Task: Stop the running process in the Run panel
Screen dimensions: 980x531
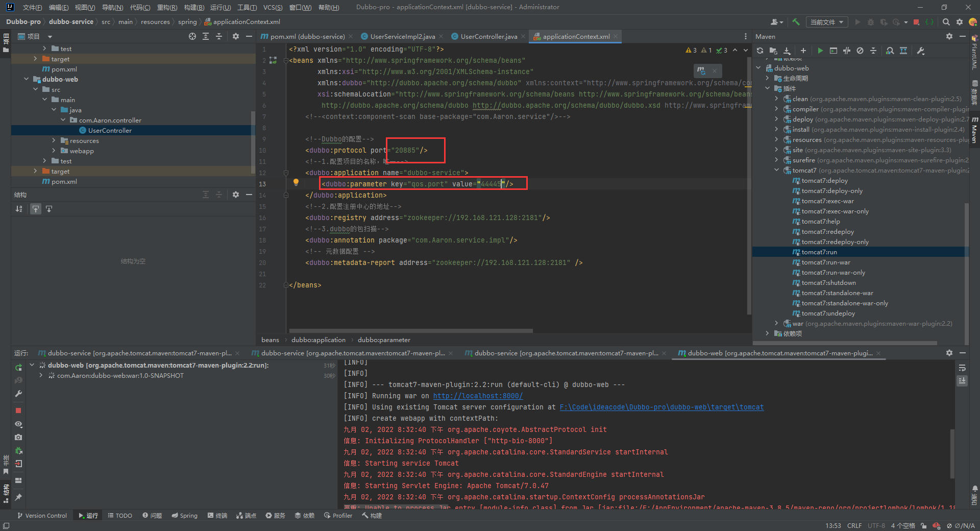Action: tap(18, 411)
